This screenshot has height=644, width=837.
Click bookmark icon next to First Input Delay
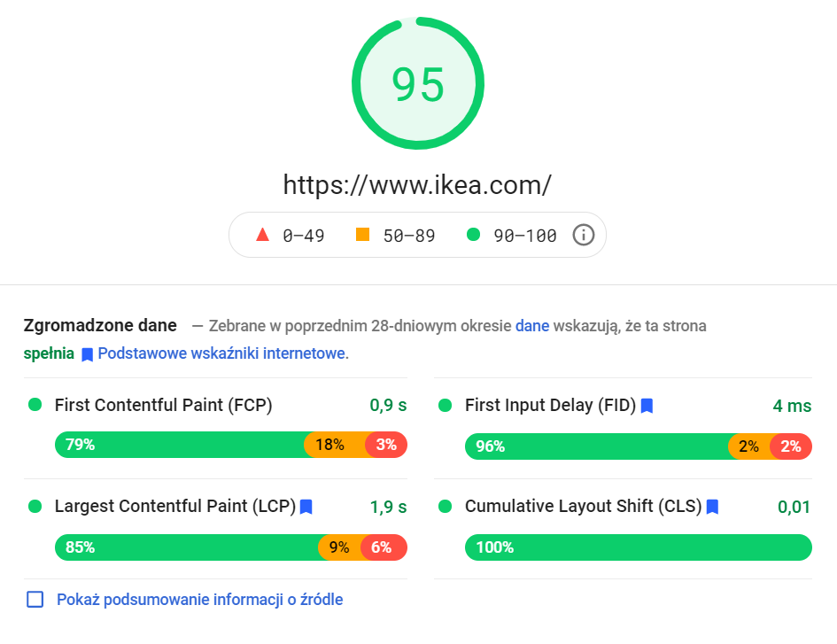[x=647, y=406]
